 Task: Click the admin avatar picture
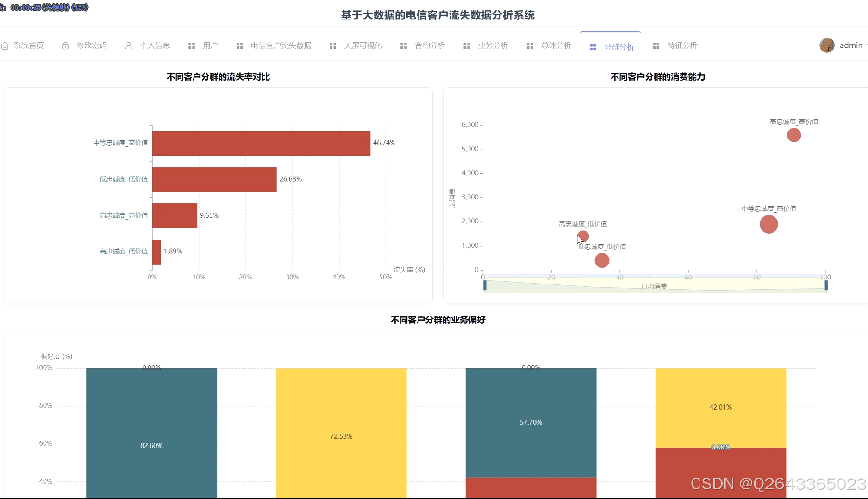(827, 45)
